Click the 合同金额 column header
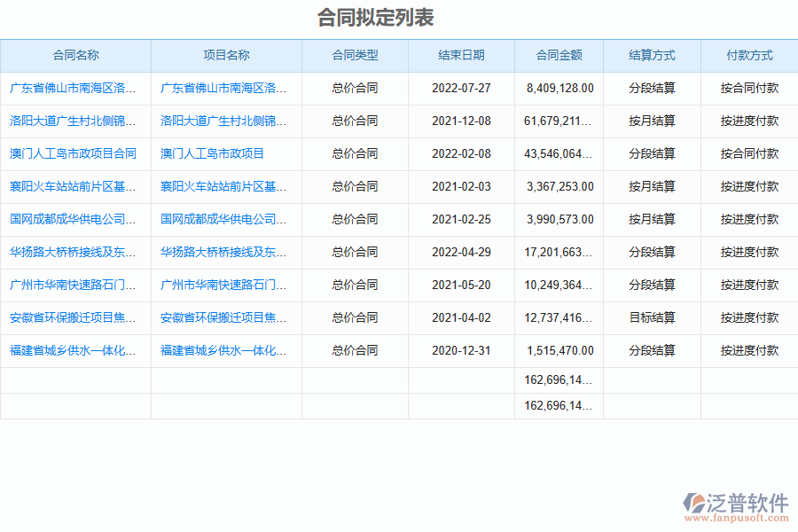 (x=559, y=55)
